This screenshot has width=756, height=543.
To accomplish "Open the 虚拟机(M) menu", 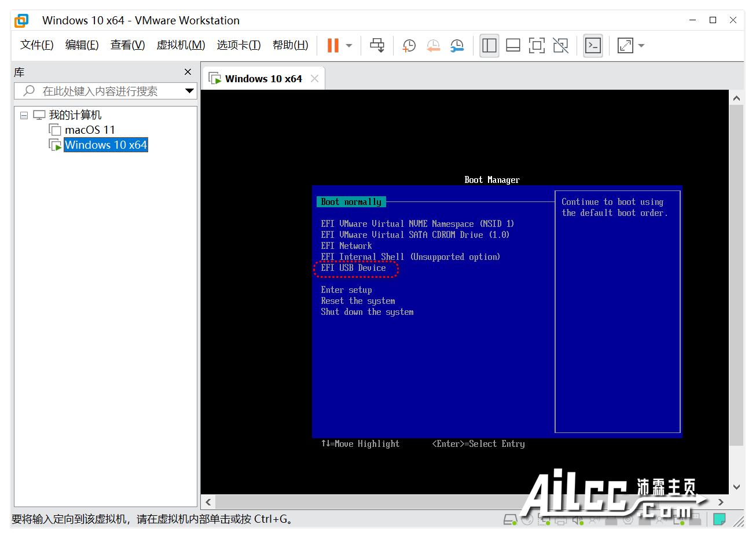I will tap(181, 45).
